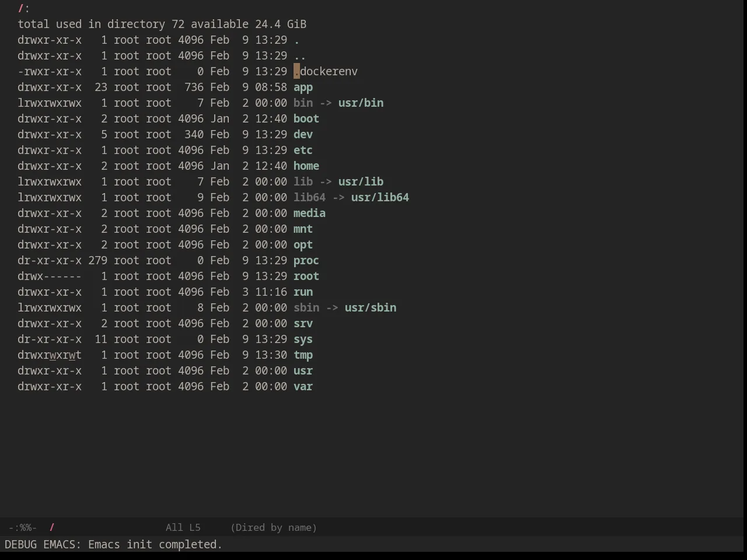The width and height of the screenshot is (747, 560).
Task: Click the minibuffer echo area message
Action: 113,545
